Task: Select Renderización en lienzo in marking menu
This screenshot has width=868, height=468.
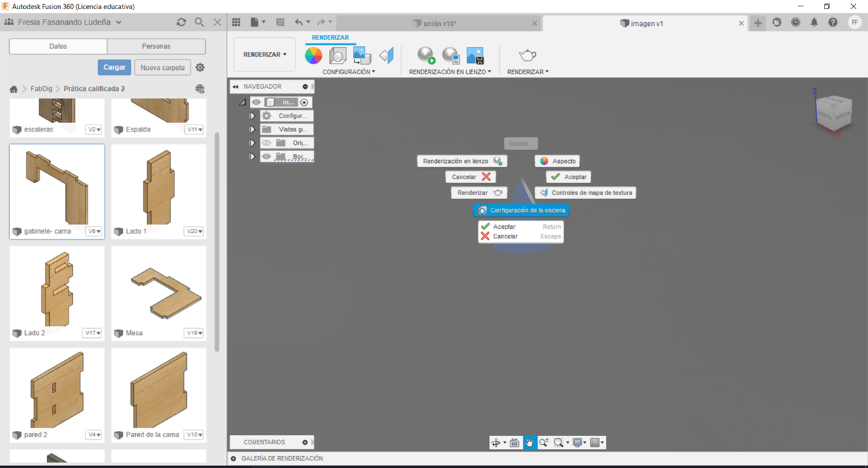Action: tap(462, 161)
